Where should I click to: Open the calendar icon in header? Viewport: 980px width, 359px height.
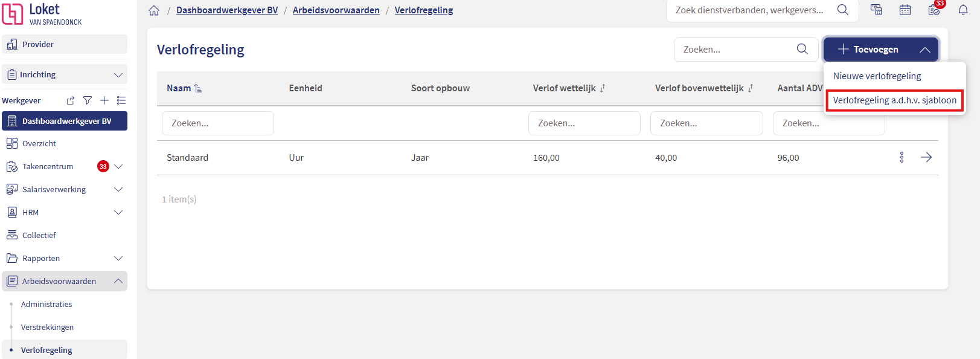[x=905, y=10]
